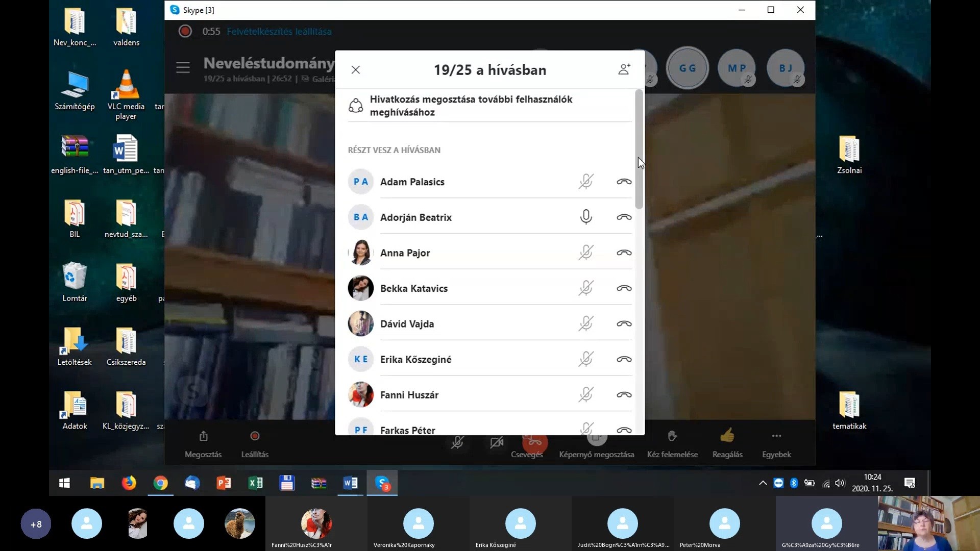Click the add people icon
The image size is (980, 551).
click(x=624, y=69)
